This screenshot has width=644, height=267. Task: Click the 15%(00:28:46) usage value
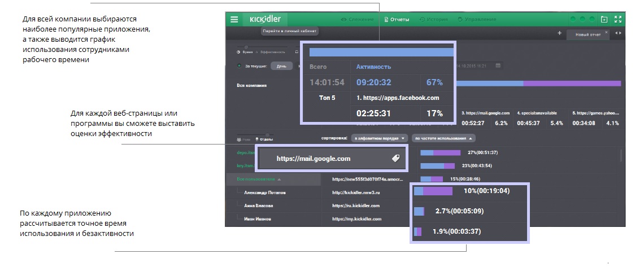tap(465, 179)
